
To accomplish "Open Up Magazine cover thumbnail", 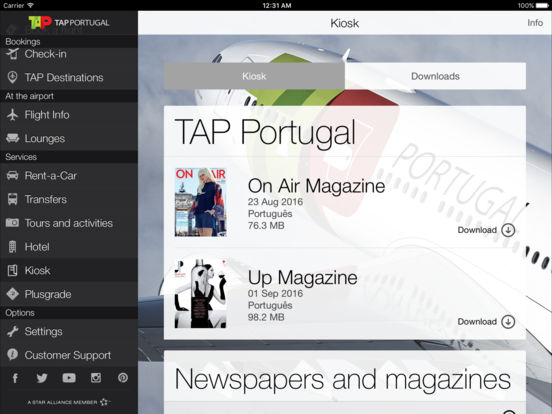I will point(201,294).
